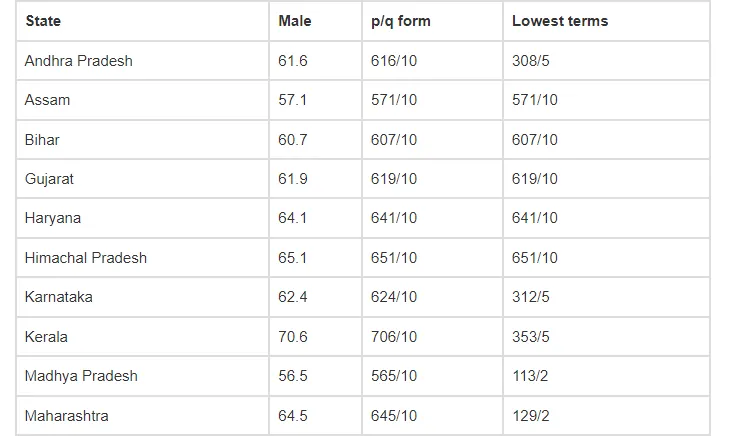Click the Bihar row label
The width and height of the screenshot is (729, 436).
pos(42,140)
